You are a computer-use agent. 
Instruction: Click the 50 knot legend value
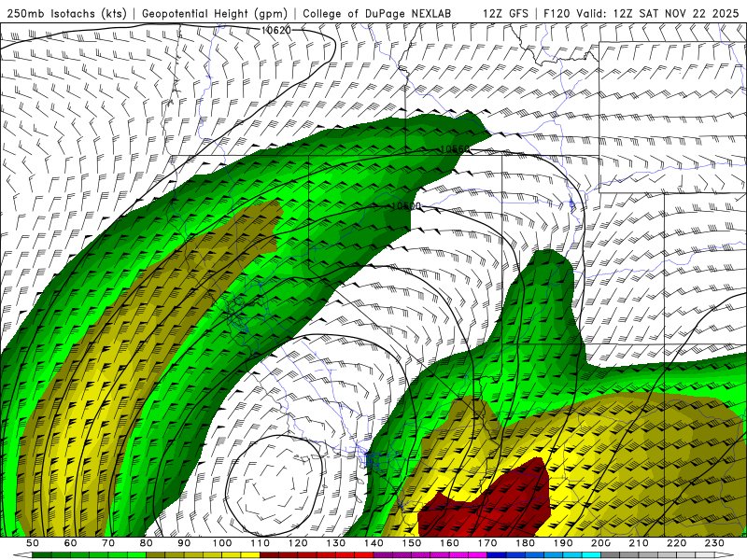tap(33, 543)
